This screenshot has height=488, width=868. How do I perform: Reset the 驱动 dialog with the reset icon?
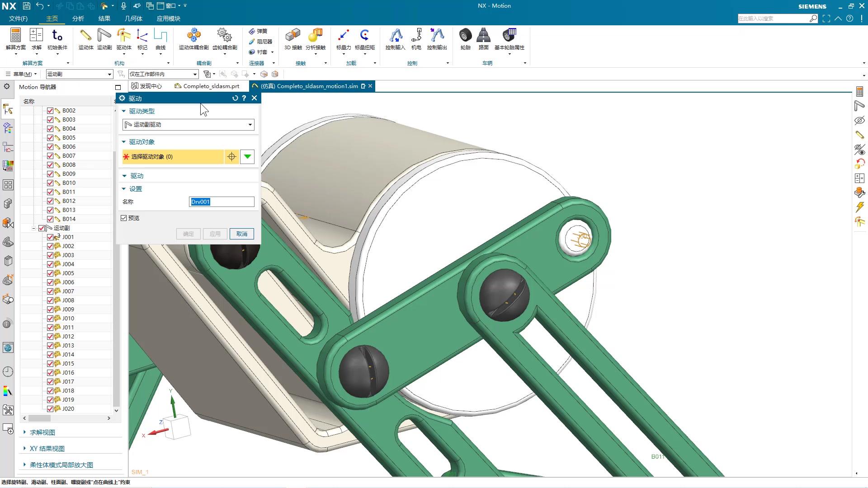235,98
